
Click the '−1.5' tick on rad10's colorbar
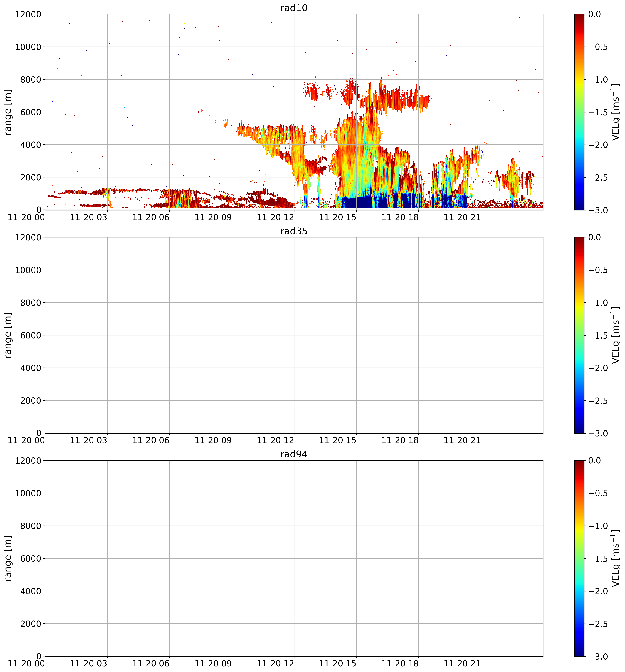click(598, 112)
